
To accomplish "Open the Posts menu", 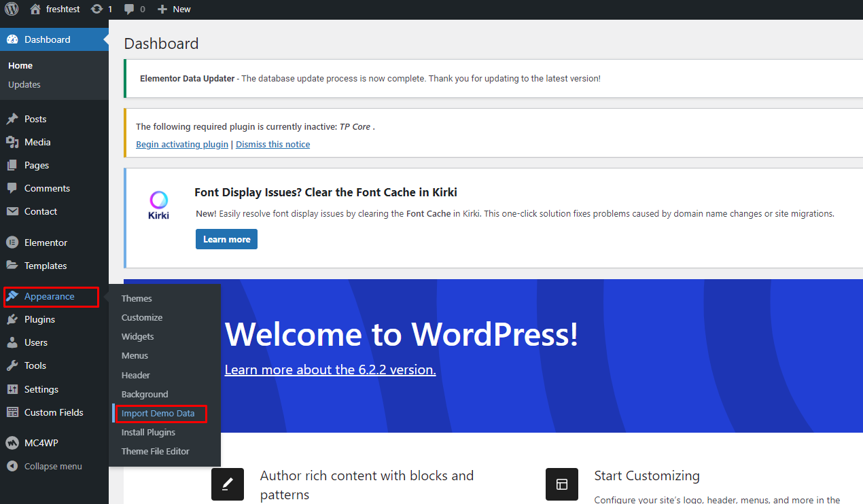I will tap(54, 119).
